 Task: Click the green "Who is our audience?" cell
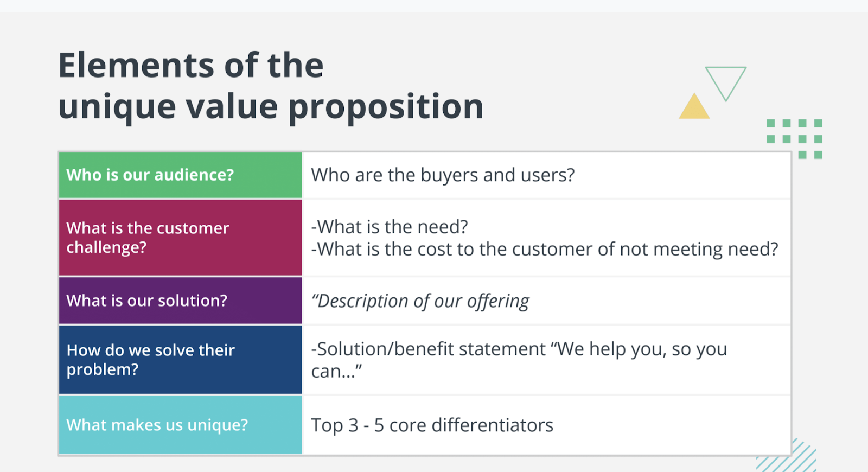tap(180, 175)
